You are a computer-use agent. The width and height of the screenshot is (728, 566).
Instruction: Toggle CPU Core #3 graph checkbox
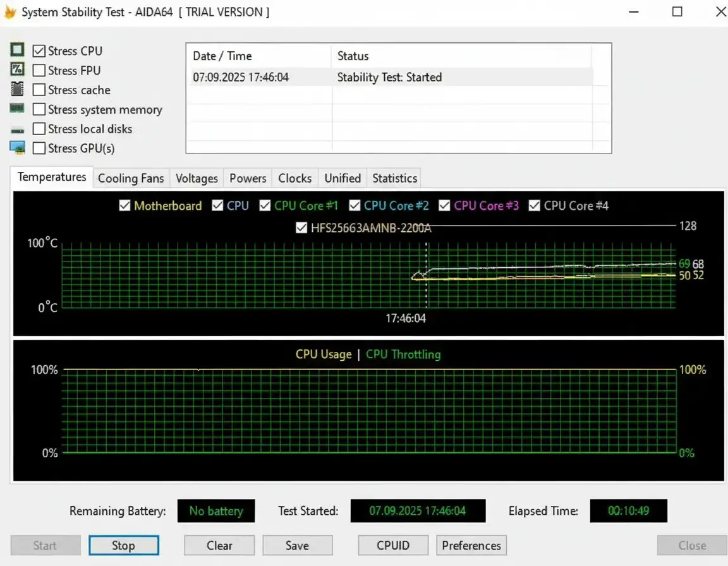click(444, 205)
